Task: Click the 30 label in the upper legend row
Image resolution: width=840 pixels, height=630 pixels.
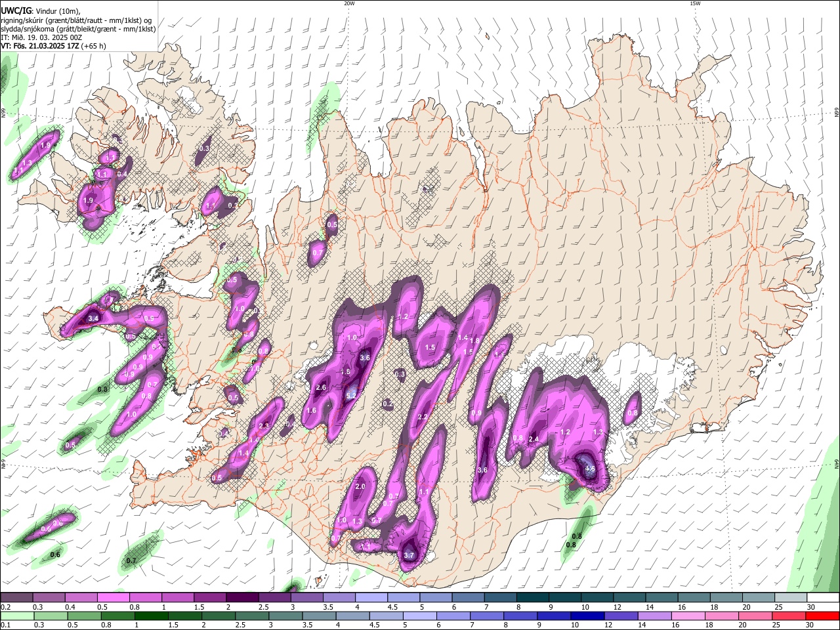Action: pyautogui.click(x=810, y=607)
